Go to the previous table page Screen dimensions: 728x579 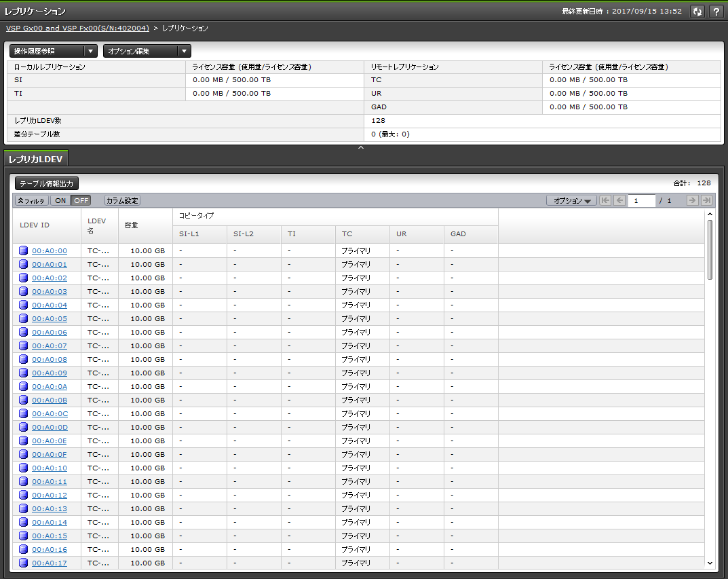[619, 200]
